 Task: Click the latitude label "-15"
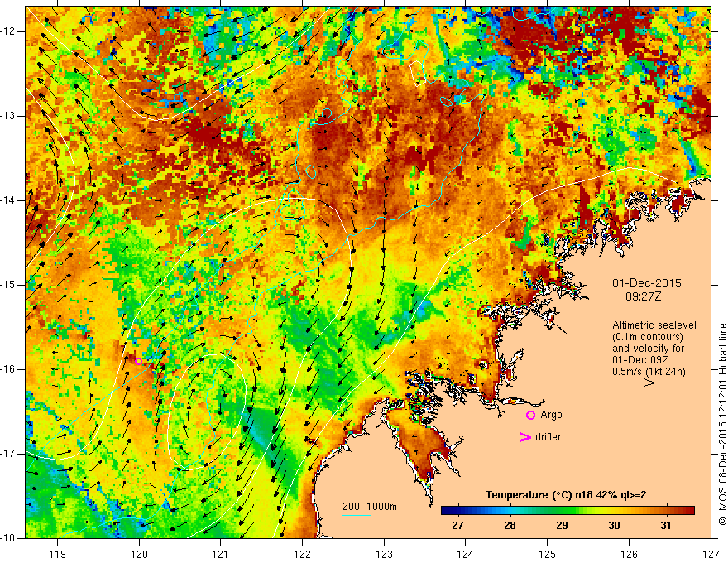[8, 285]
